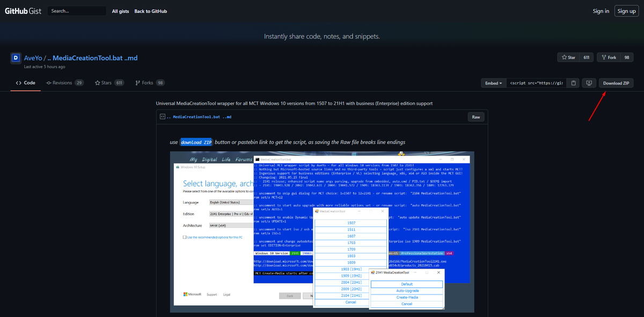This screenshot has height=317, width=644.
Task: Click the open in GitHub Desktop icon
Action: (589, 83)
